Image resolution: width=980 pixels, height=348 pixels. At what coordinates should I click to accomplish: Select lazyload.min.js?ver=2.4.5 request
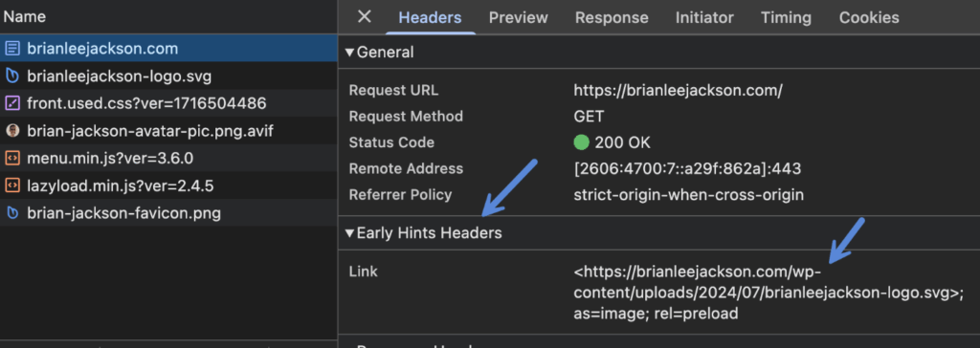[x=168, y=185]
